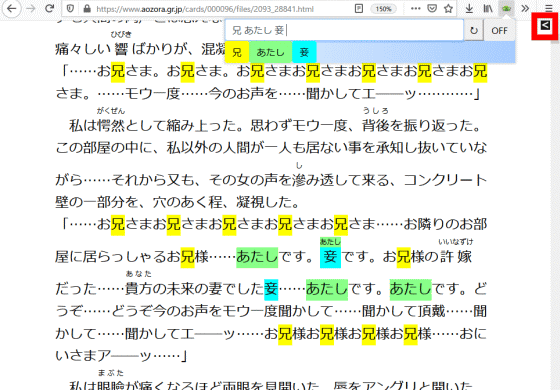Image resolution: width=560 pixels, height=390 pixels.
Task: Open page actions three-dot menu
Action: [x=415, y=9]
